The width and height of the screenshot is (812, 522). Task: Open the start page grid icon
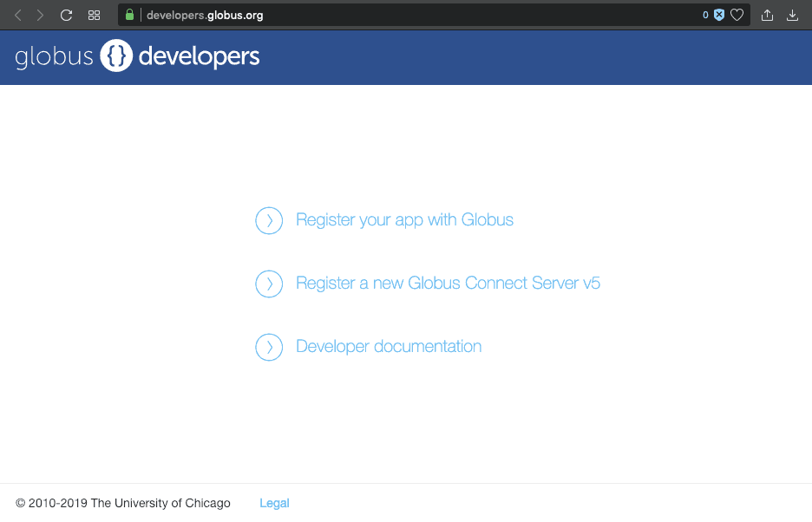[95, 15]
